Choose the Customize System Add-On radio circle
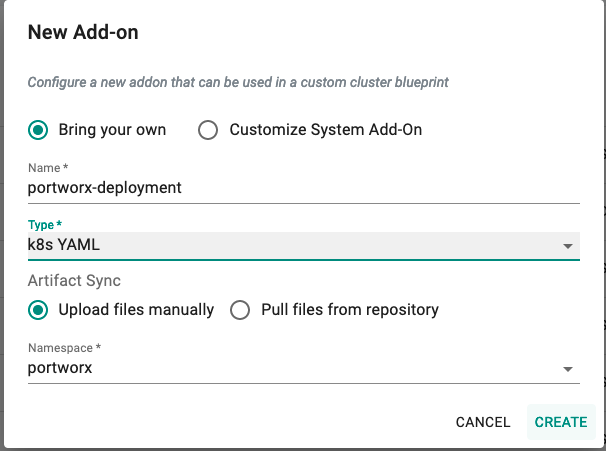 (x=208, y=130)
